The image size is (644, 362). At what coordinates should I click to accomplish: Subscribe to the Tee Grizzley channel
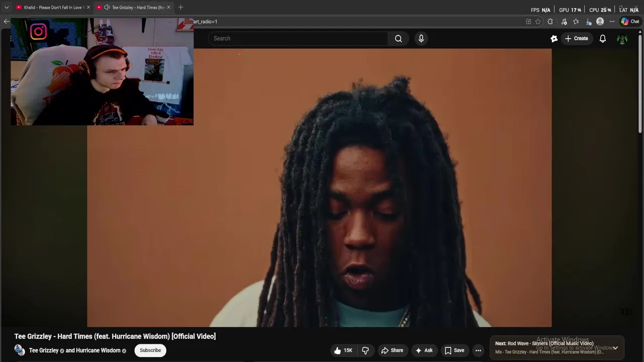[150, 350]
